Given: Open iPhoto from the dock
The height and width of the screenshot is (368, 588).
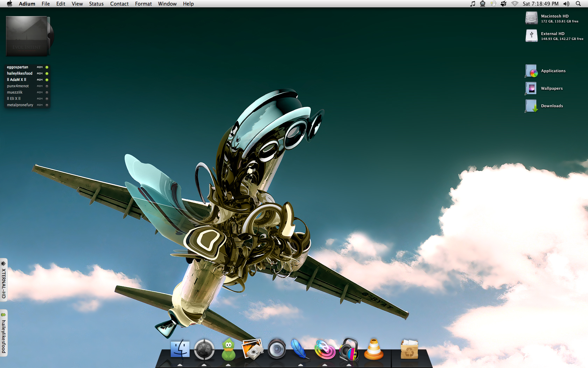Looking at the screenshot, I should [252, 349].
